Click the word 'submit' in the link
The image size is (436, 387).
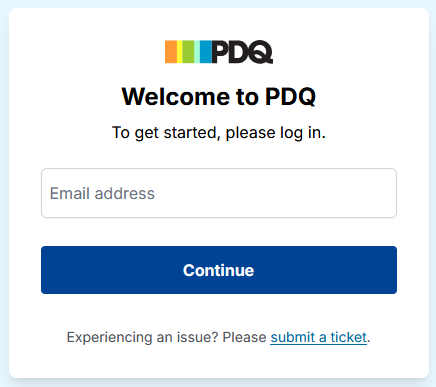293,337
